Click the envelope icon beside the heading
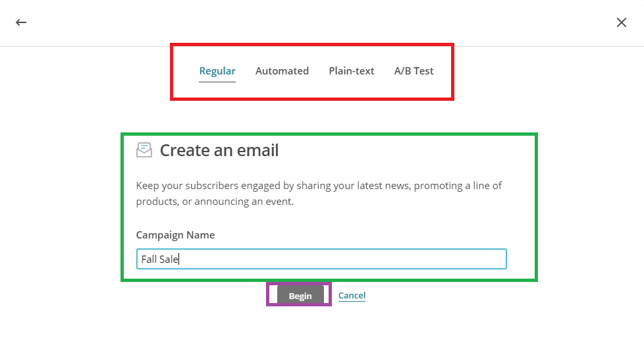Viewport: 644px width, 363px height. pyautogui.click(x=144, y=150)
